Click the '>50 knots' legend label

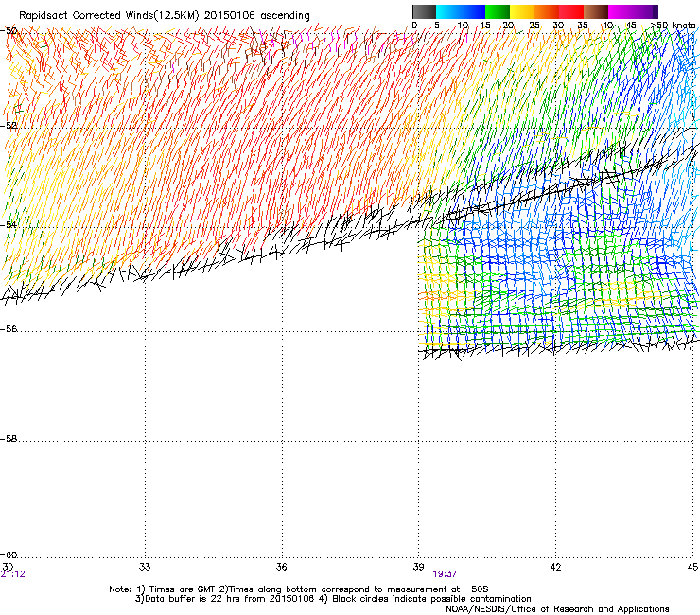tap(673, 26)
